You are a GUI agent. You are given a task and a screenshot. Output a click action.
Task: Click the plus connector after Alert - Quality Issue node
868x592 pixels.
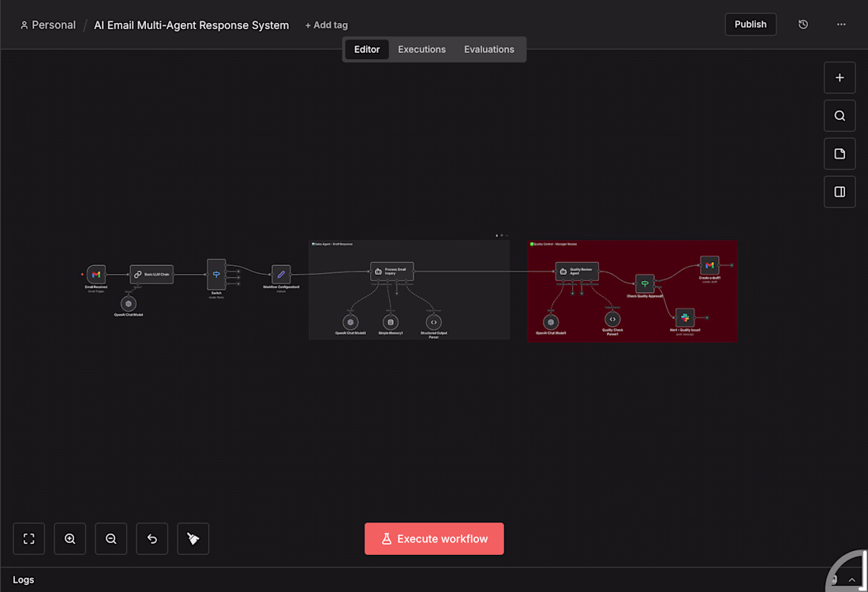pos(707,317)
